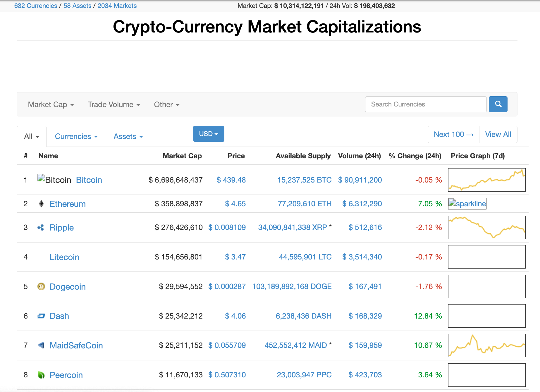The width and height of the screenshot is (540, 392).
Task: Open the Dogecoin name link
Action: (68, 287)
